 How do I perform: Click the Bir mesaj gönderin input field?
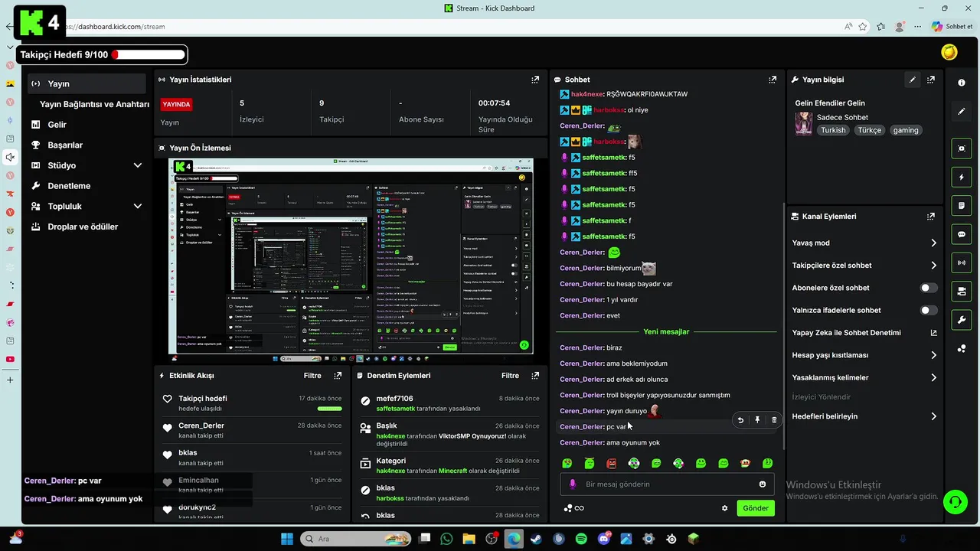(x=668, y=484)
